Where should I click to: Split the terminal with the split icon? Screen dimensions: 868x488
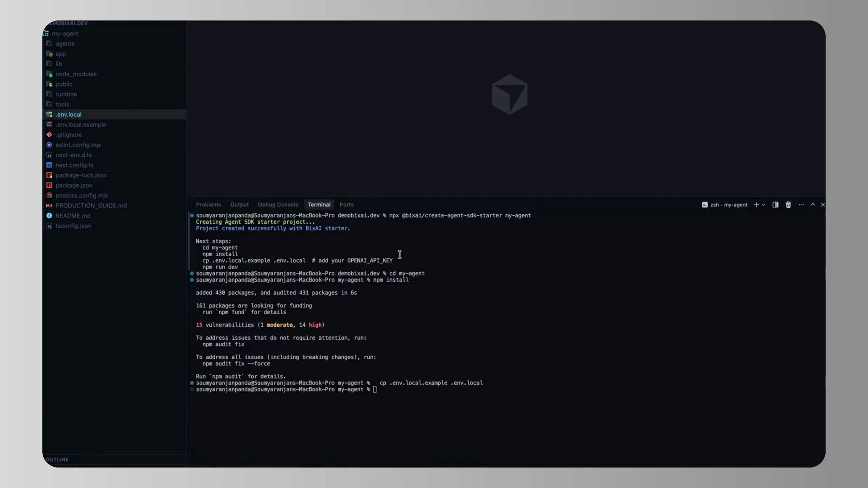775,205
